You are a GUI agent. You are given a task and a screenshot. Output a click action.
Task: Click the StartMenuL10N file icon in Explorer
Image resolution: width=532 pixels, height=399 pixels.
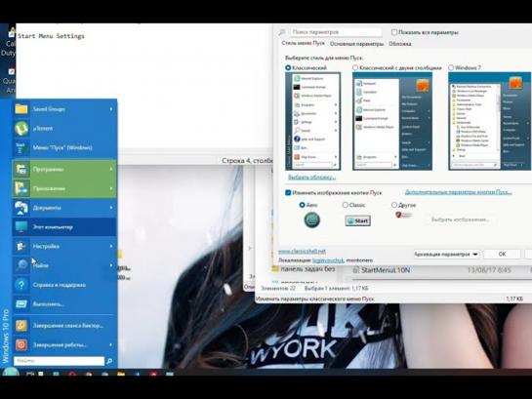355,270
